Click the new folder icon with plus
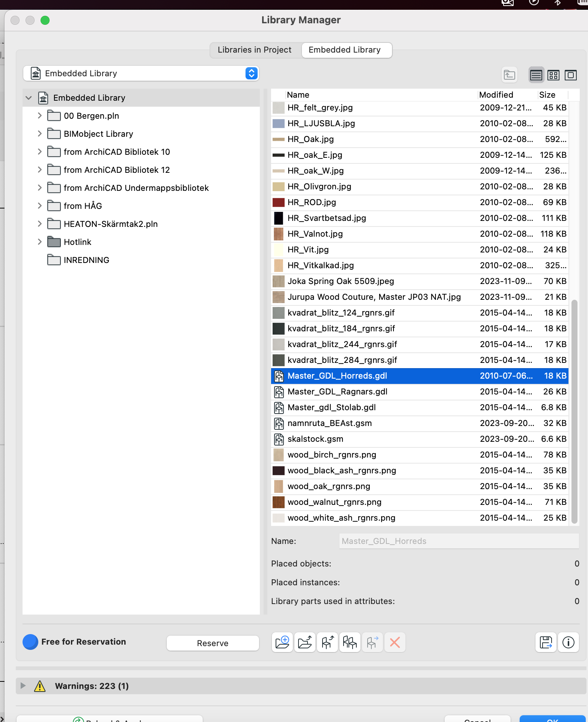This screenshot has height=722, width=588. point(282,642)
